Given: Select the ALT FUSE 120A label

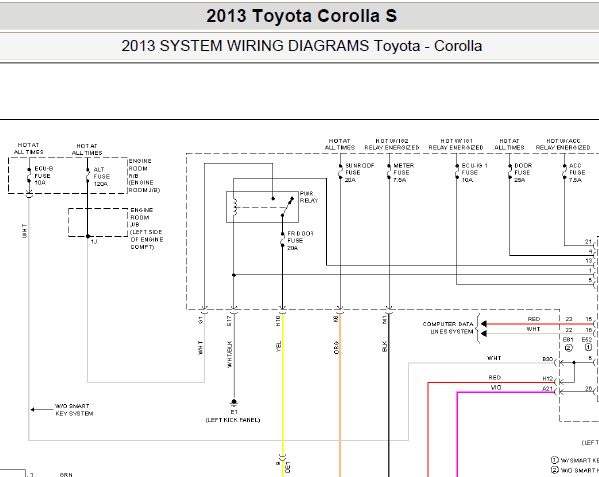Looking at the screenshot, I should (102, 176).
